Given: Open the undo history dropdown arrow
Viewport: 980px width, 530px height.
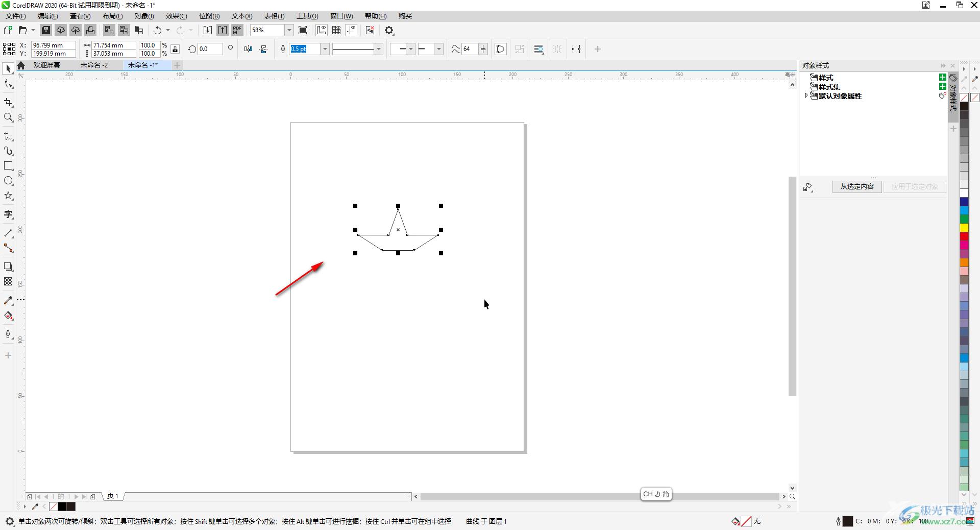Looking at the screenshot, I should tap(168, 30).
